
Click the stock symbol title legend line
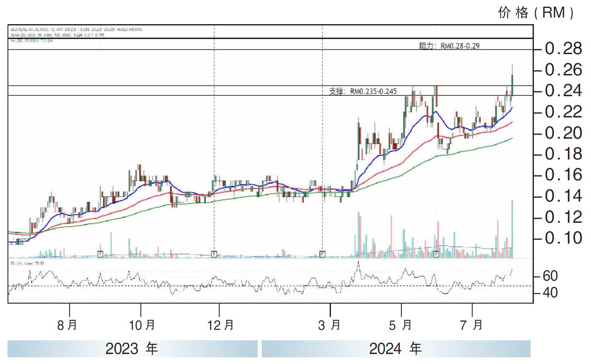pyautogui.click(x=75, y=30)
